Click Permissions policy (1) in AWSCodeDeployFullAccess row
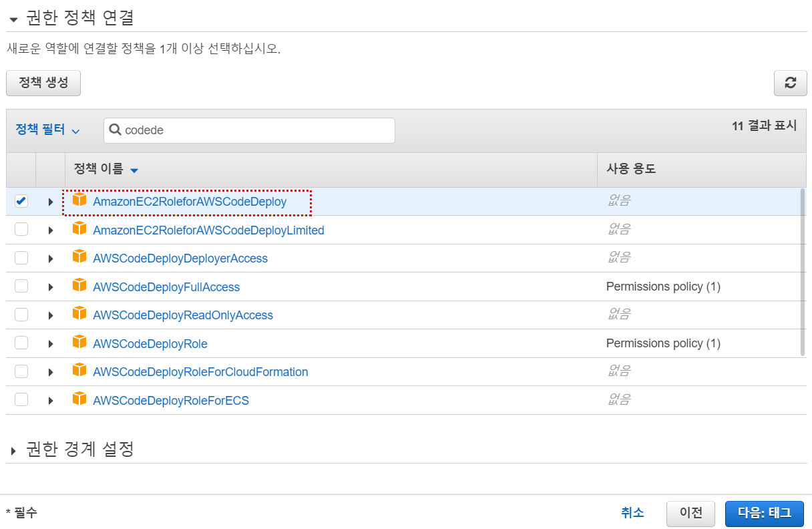812x529 pixels. [x=663, y=287]
